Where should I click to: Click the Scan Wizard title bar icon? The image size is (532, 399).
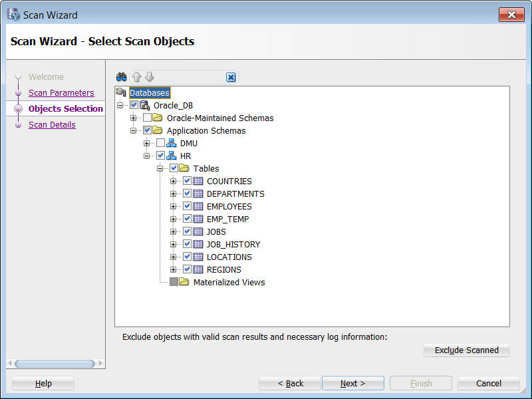click(14, 15)
